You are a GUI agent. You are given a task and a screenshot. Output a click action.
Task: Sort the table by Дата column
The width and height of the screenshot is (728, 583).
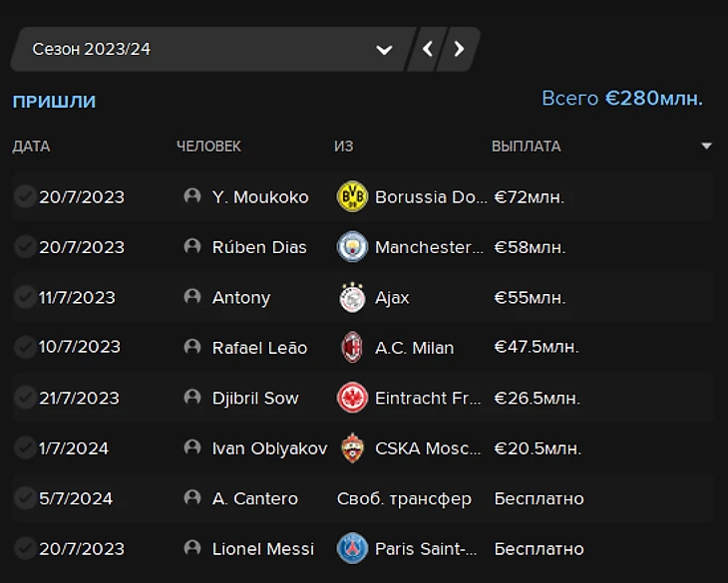click(x=31, y=146)
